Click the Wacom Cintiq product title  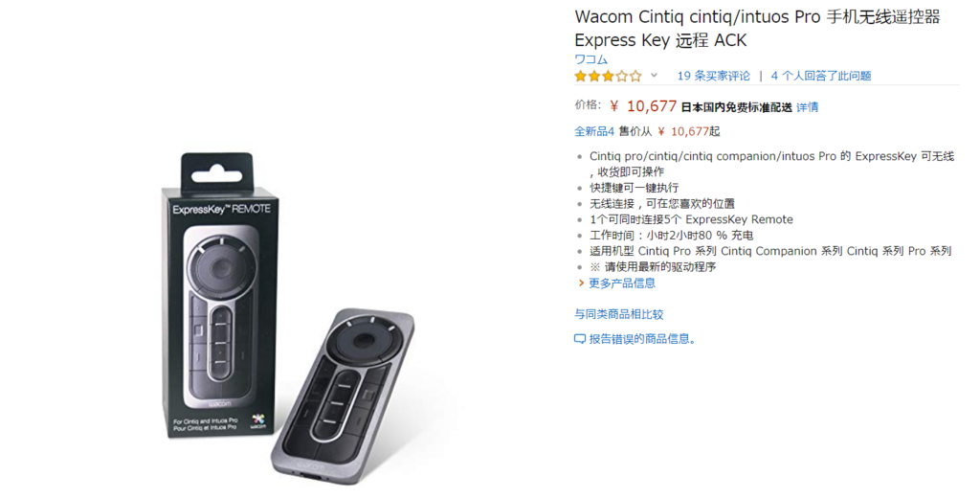pyautogui.click(x=758, y=28)
